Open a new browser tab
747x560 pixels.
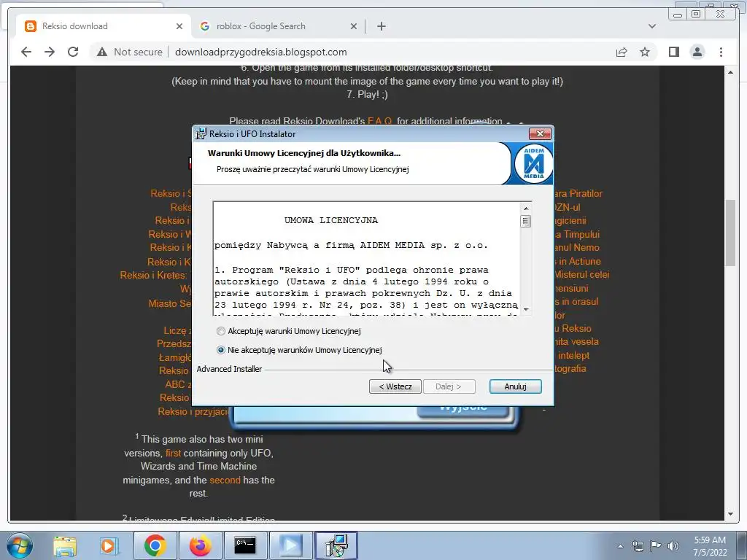tap(381, 26)
